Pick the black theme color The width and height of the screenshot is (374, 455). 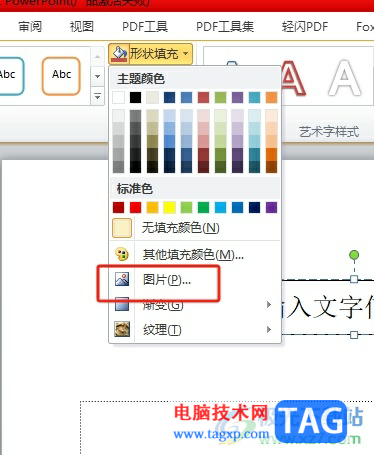[x=135, y=97]
